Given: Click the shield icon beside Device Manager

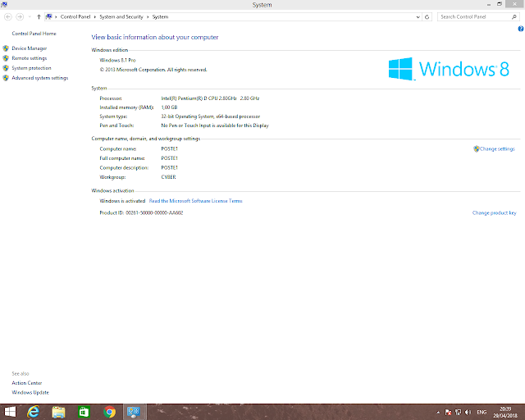Looking at the screenshot, I should [6, 48].
